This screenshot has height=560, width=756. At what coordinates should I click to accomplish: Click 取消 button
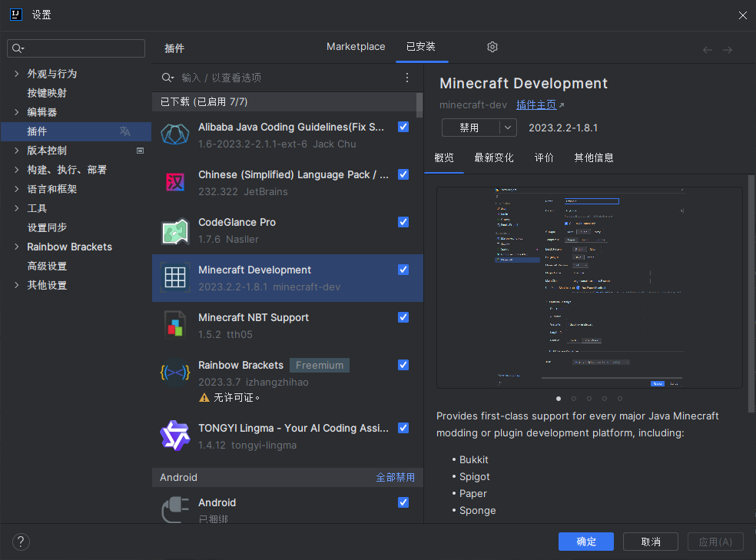651,542
